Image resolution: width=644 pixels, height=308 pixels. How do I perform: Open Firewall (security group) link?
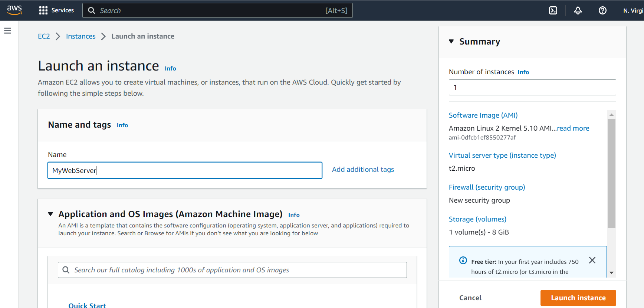click(487, 187)
